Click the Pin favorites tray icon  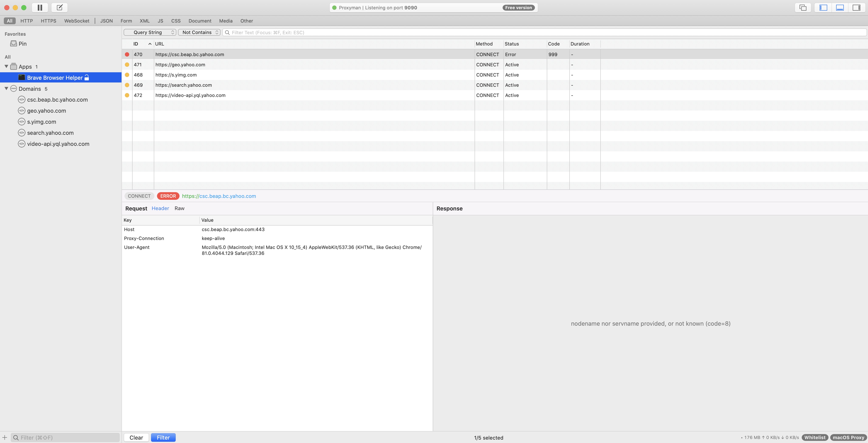13,44
